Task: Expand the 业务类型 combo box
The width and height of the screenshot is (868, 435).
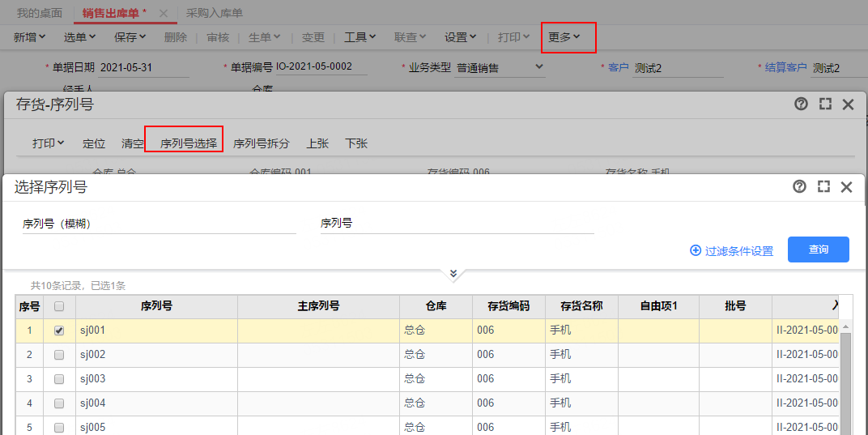Action: pyautogui.click(x=539, y=68)
